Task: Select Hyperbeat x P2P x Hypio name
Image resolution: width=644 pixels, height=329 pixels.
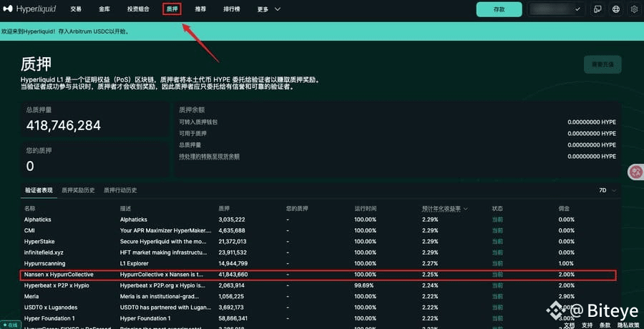Action: coord(57,285)
